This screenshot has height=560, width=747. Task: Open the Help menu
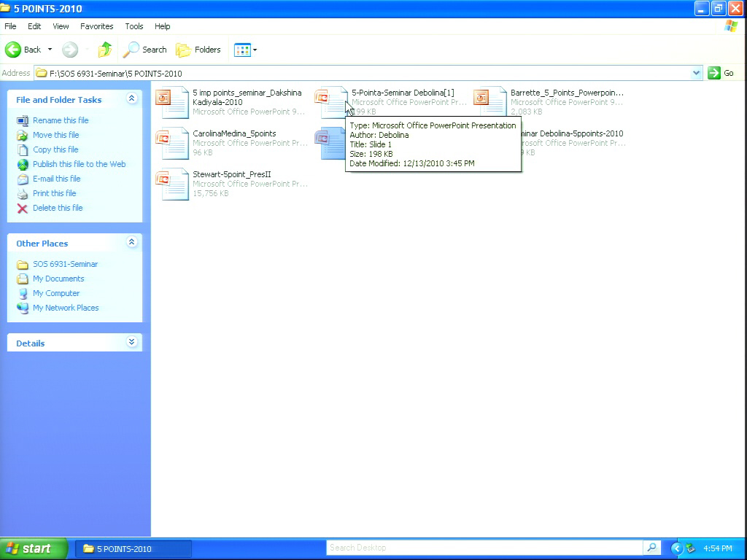click(162, 26)
